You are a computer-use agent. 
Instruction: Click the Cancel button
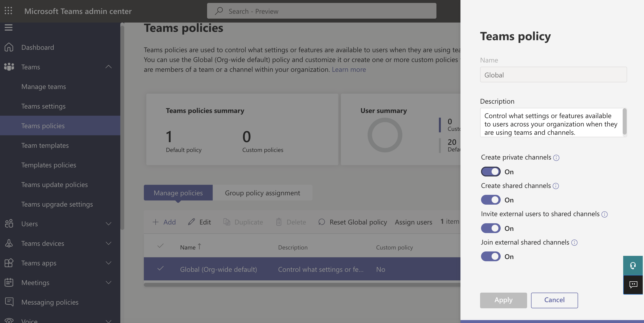point(554,300)
